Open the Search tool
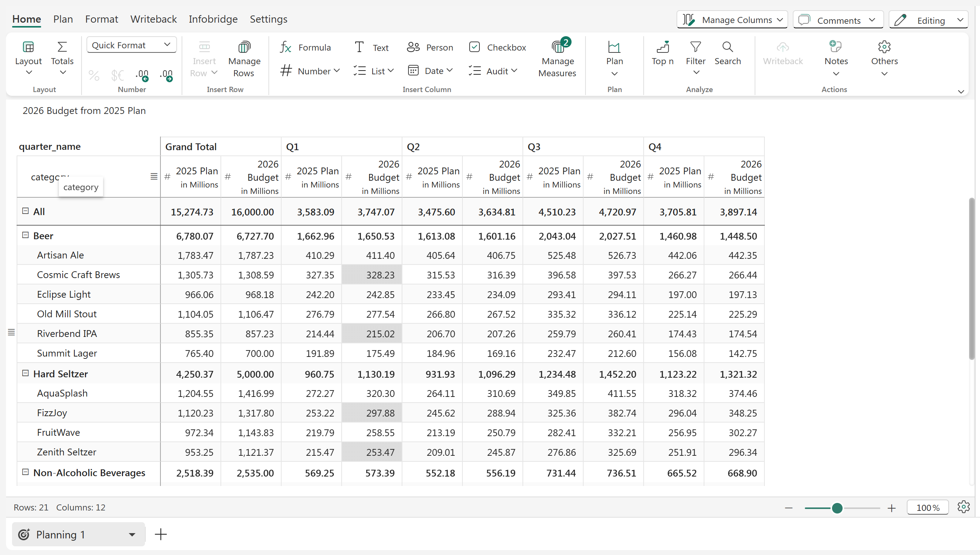This screenshot has height=555, width=980. click(x=727, y=53)
